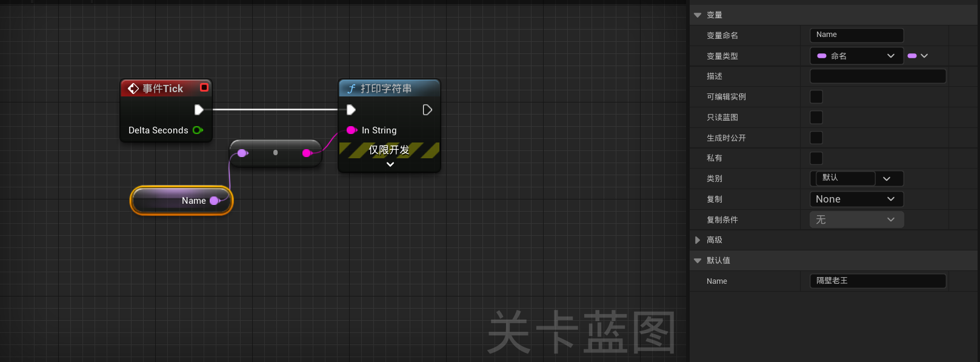Expand Print String node's advanced chevron

pyautogui.click(x=390, y=164)
